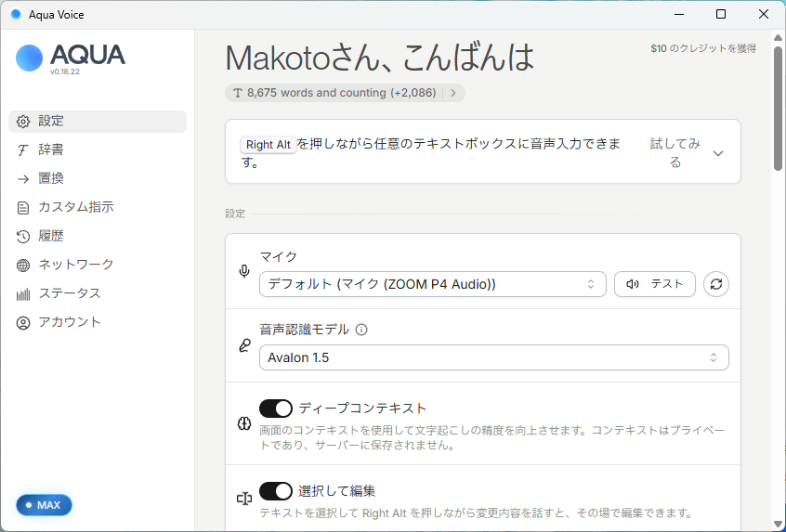Click the v0.18.22 version text
Viewport: 786px width, 532px height.
point(65,71)
